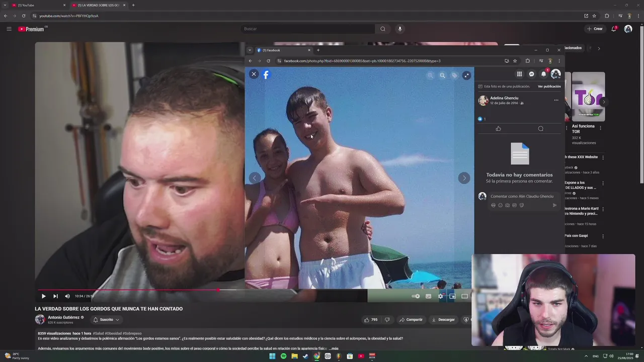
Task: Enable theater mode in player
Action: coord(464,296)
